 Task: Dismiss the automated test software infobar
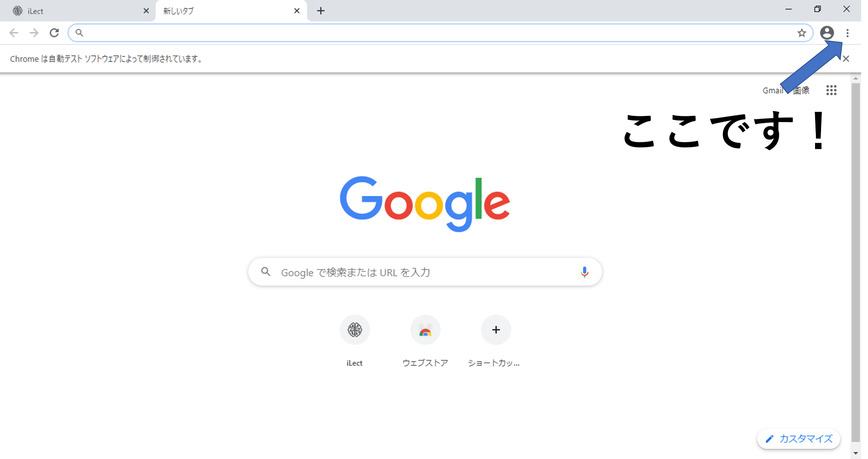(846, 59)
